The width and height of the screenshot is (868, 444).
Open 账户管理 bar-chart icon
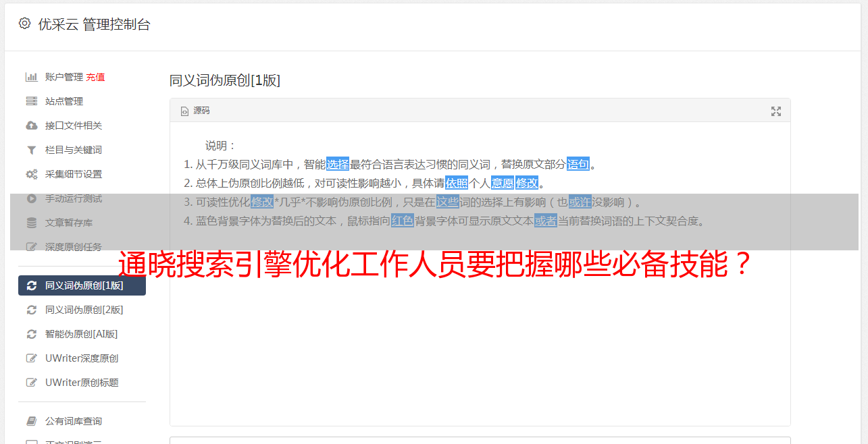[x=31, y=77]
